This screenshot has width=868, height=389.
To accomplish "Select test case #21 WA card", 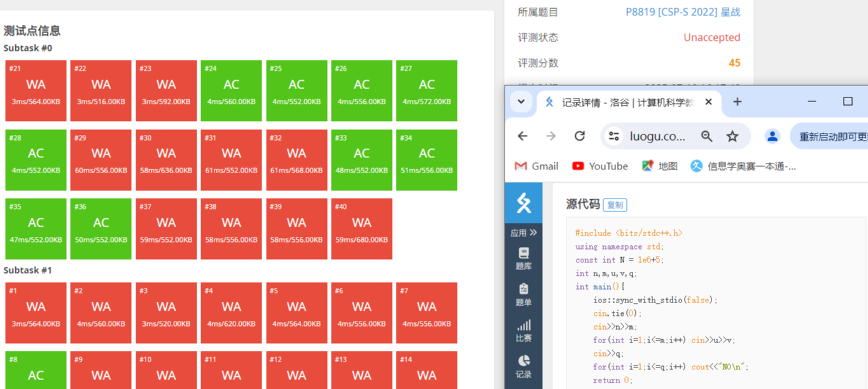I will point(36,91).
